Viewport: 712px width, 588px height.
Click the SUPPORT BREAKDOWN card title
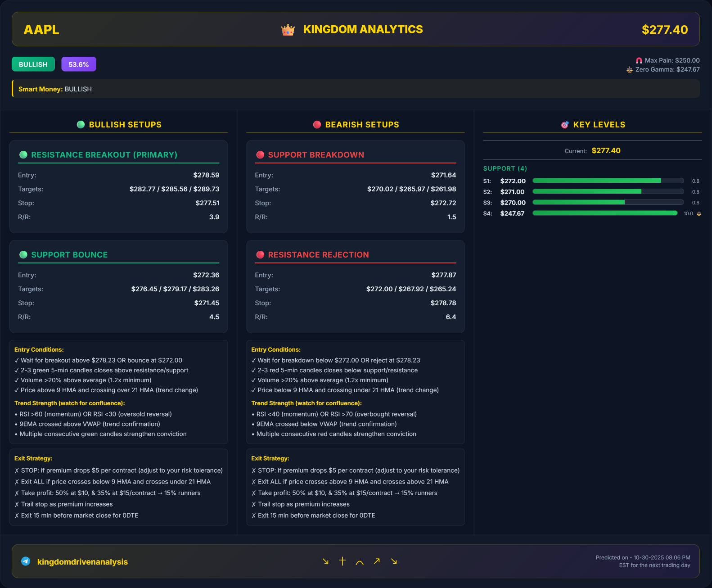coord(316,155)
